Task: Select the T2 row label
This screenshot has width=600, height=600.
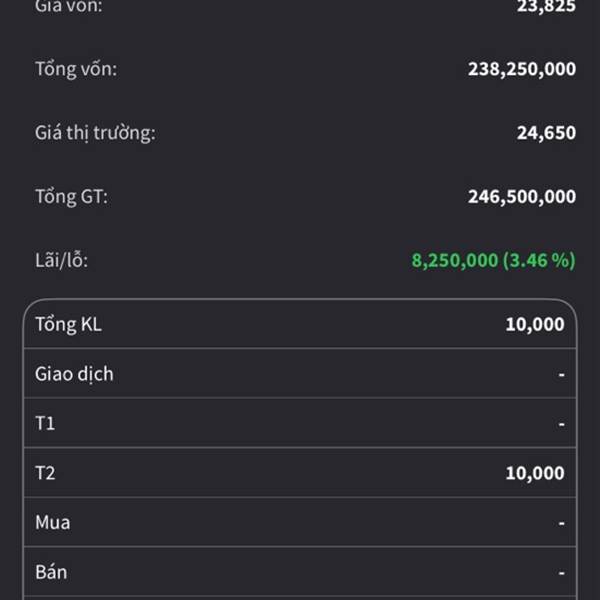Action: 45,473
